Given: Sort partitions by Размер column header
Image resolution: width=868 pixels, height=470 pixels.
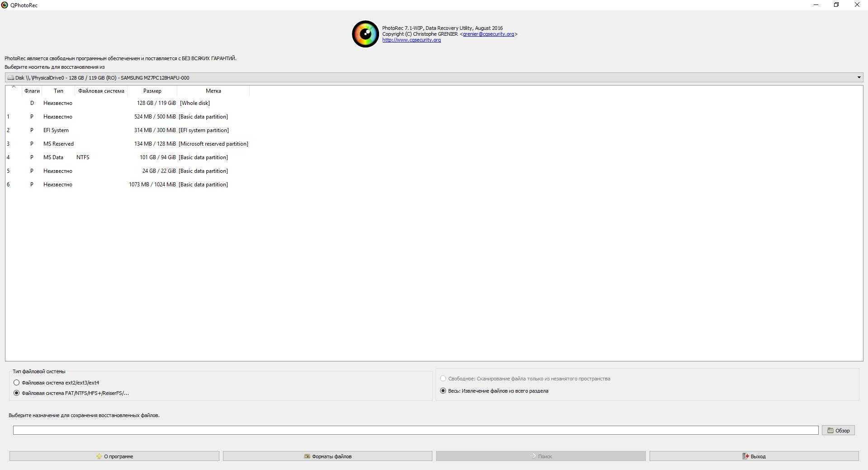Looking at the screenshot, I should click(x=152, y=91).
